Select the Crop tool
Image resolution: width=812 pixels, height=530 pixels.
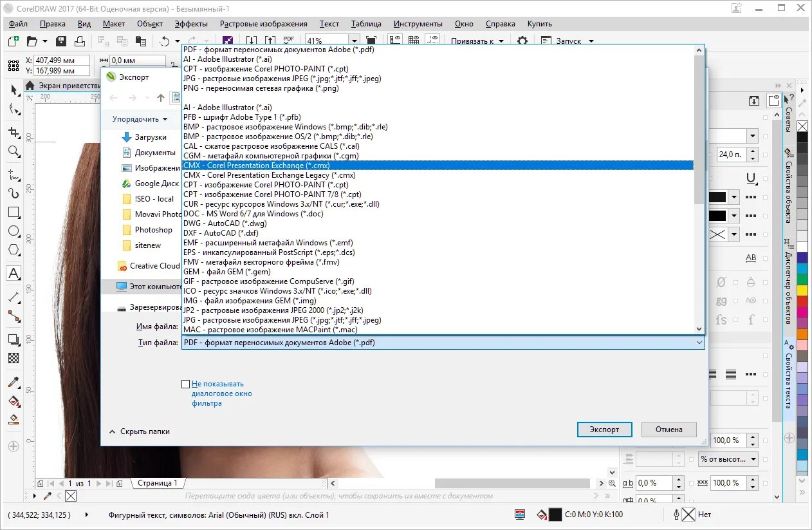(x=13, y=132)
